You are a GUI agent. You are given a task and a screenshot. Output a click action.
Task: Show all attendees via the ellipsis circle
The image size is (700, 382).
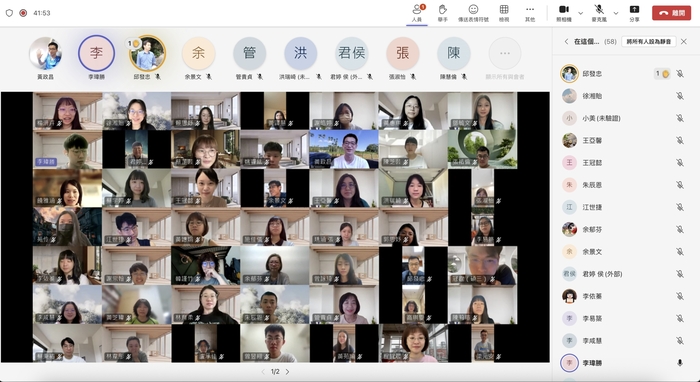point(505,54)
